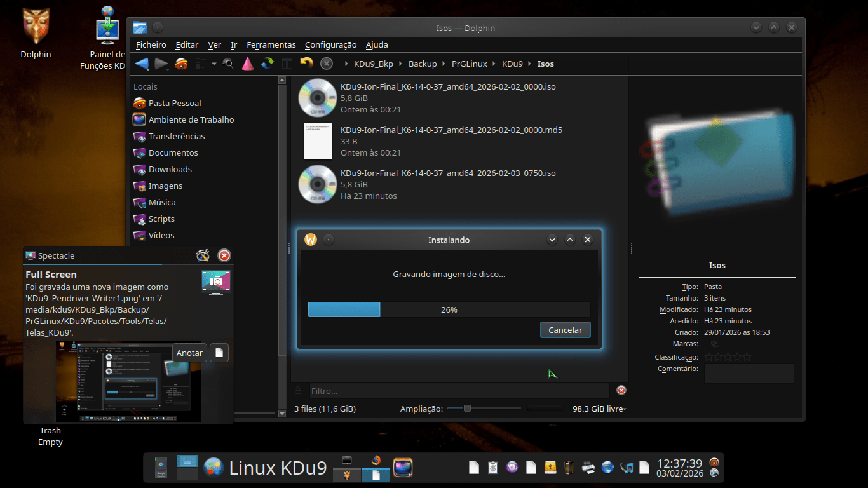Click the yellow undo arrow icon
The height and width of the screenshot is (488, 868).
pyautogui.click(x=306, y=64)
